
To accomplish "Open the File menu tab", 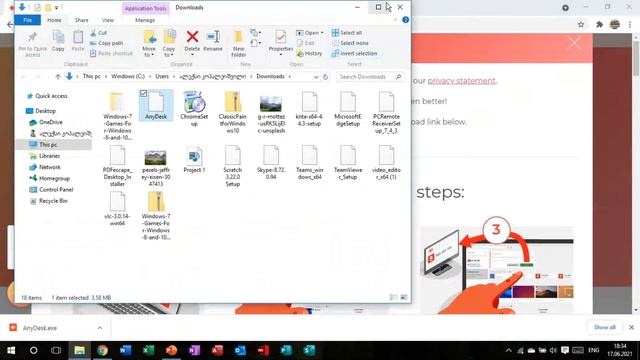I will (x=27, y=20).
